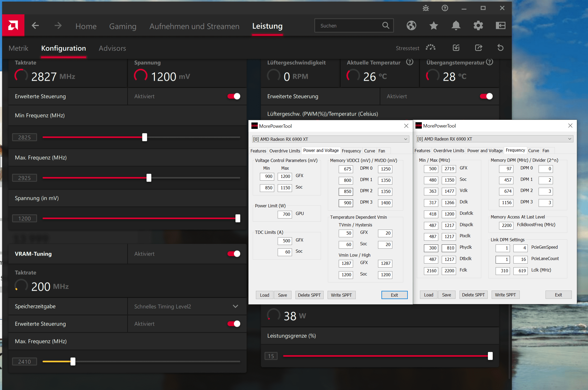Open favorites star icon

pyautogui.click(x=434, y=25)
